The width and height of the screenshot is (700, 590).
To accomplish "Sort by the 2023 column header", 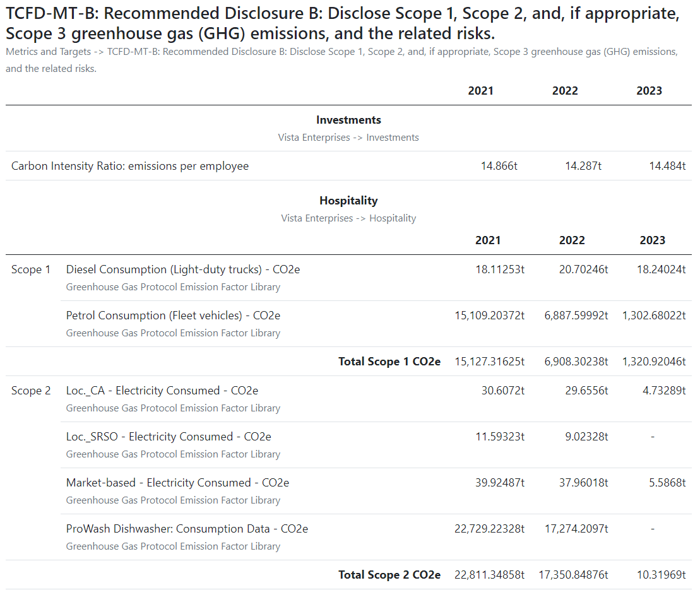I will coord(650,90).
